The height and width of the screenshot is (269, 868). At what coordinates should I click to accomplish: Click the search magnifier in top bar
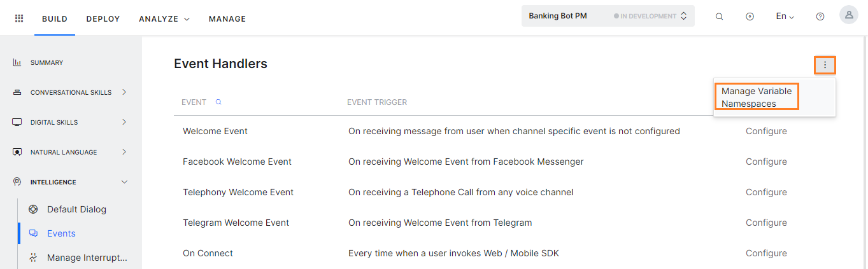pos(719,17)
